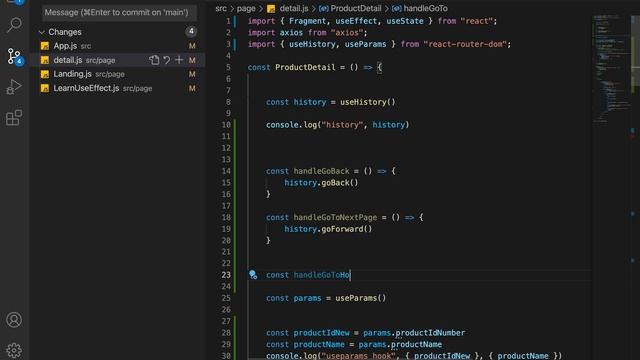Viewport: 640px width, 360px height.
Task: Click line number 1 in gutter
Action: pyautogui.click(x=228, y=21)
